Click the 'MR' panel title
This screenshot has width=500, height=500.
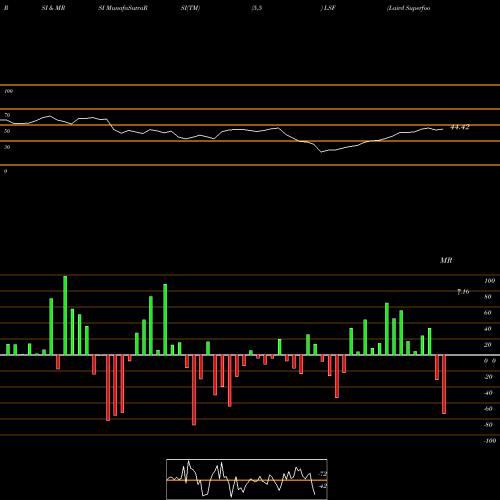(x=446, y=260)
